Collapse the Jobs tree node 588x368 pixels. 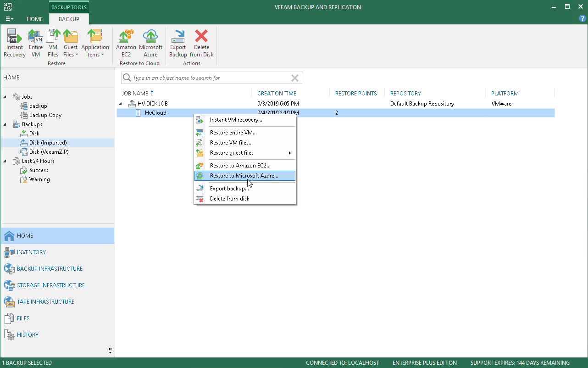click(6, 97)
